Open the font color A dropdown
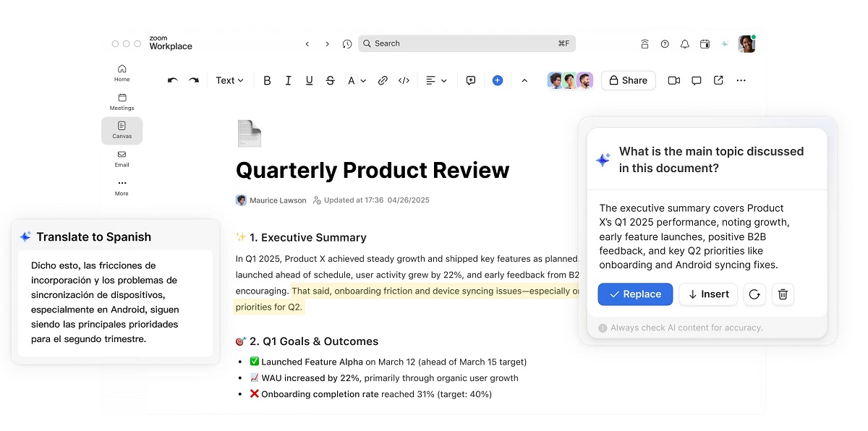The width and height of the screenshot is (868, 431). click(x=357, y=80)
